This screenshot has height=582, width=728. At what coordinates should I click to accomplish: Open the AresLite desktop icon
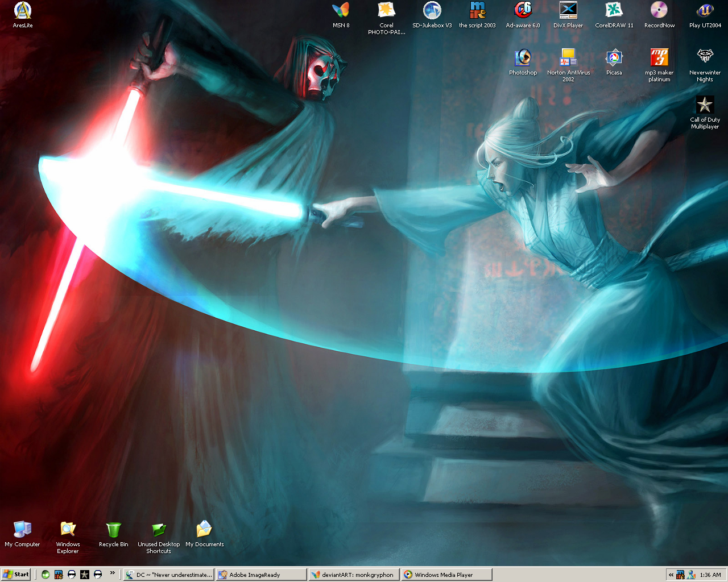[x=23, y=15]
